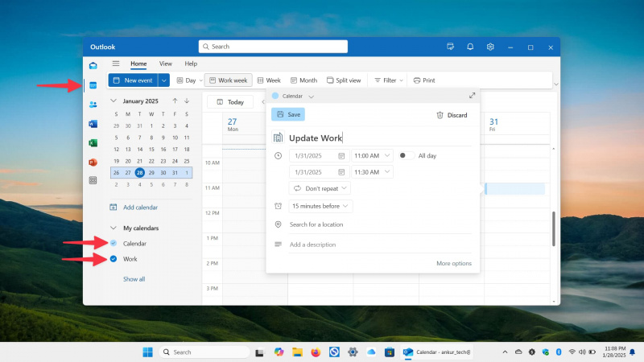Click the Search for a location field
Viewport: 644px width, 362px height.
[380, 224]
